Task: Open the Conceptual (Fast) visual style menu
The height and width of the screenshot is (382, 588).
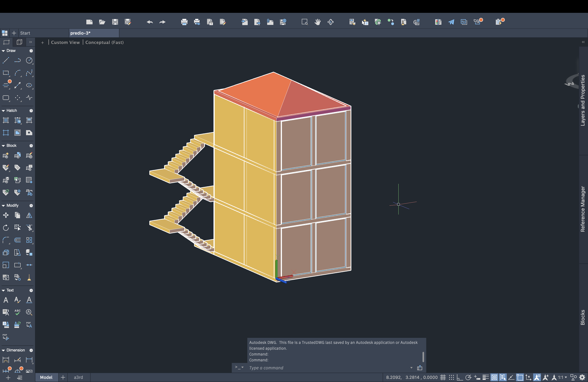Action: click(x=104, y=42)
